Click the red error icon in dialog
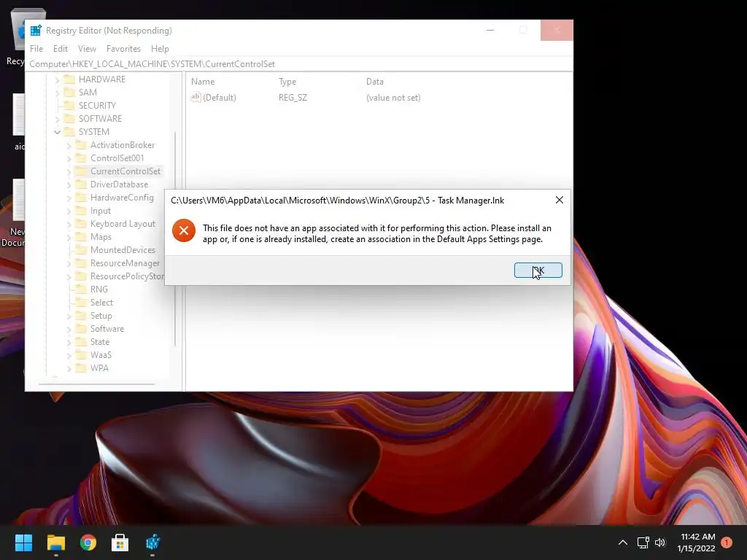The width and height of the screenshot is (747, 560). pyautogui.click(x=184, y=231)
